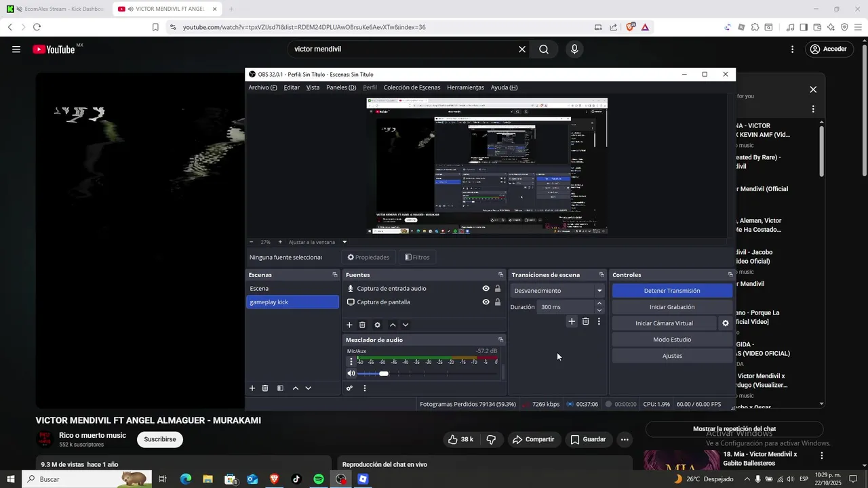Remove the selected source with the Fuentes trash icon

coord(362,325)
